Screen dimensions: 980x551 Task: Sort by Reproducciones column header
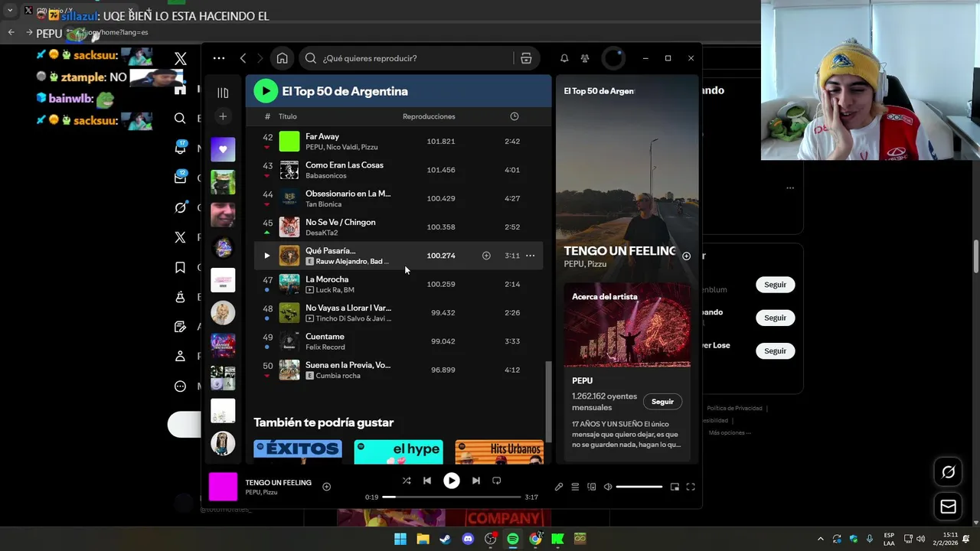point(429,116)
